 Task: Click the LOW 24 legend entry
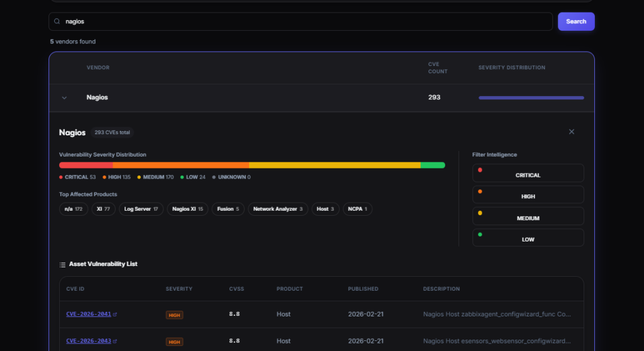click(193, 177)
